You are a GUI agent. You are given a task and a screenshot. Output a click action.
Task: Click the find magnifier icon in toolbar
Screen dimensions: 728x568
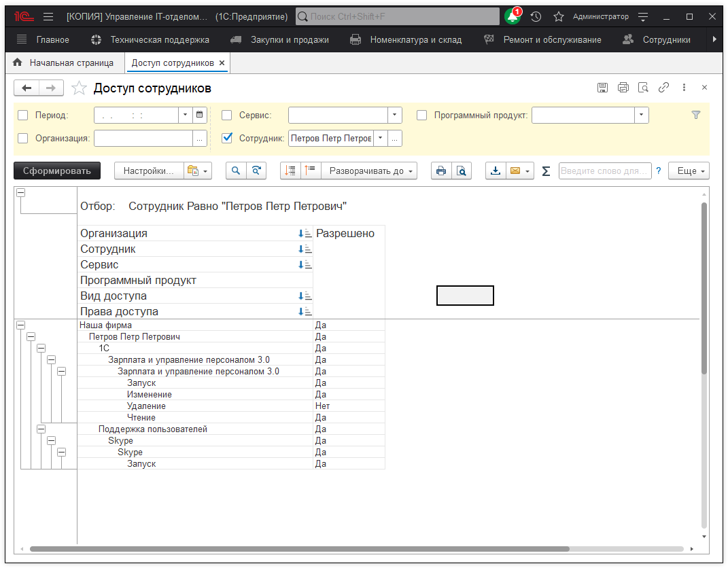point(236,171)
